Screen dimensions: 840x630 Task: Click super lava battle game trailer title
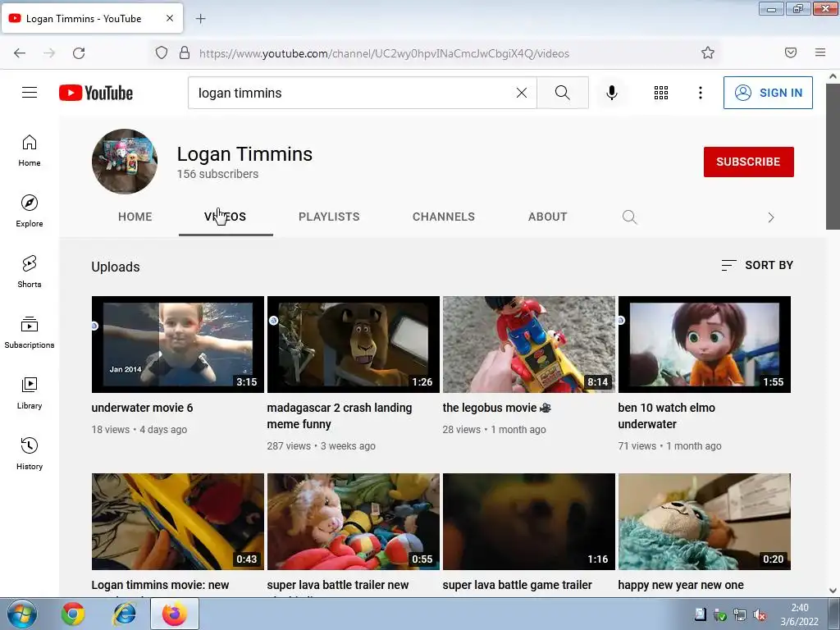[517, 585]
